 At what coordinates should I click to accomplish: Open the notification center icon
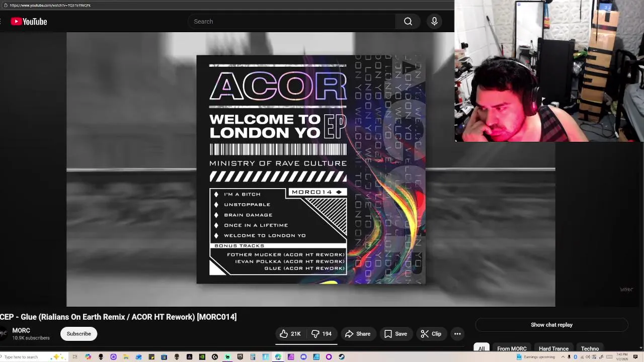pos(635,357)
